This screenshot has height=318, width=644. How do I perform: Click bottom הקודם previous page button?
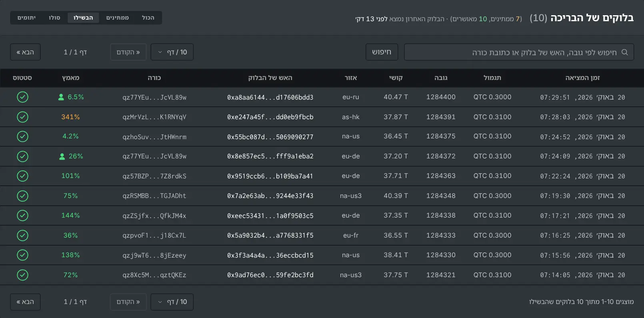pos(128,302)
